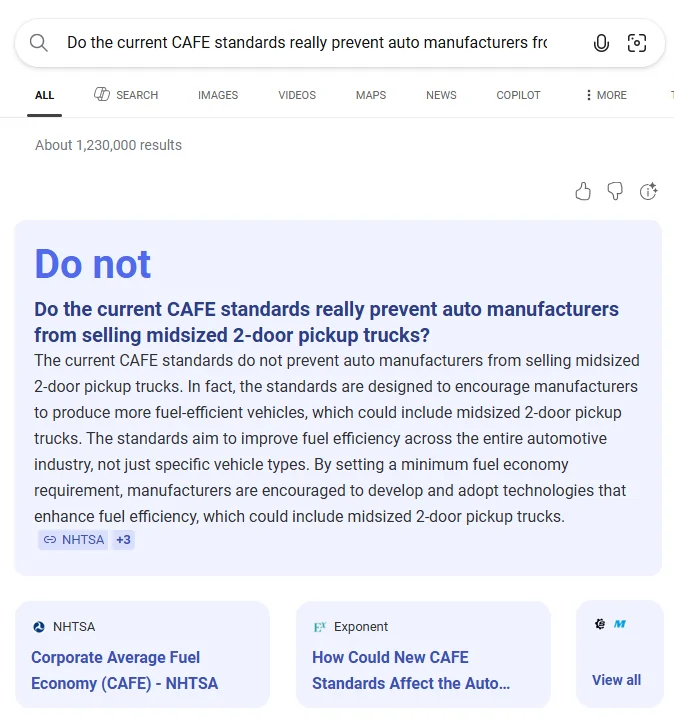Expand the MORE menu
The width and height of the screenshot is (674, 719).
coord(606,95)
